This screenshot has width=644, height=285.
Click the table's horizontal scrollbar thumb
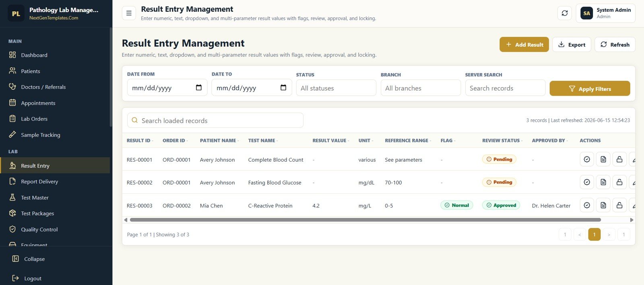click(365, 220)
